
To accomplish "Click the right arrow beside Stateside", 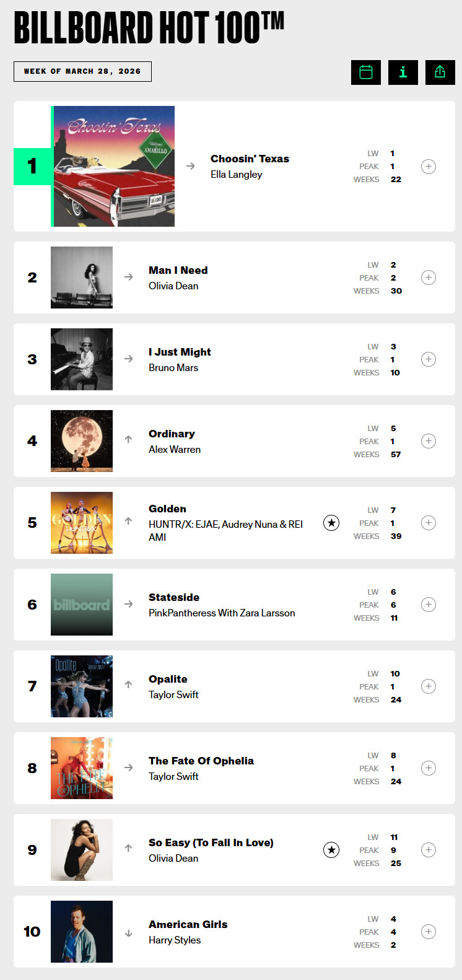I will point(129,604).
